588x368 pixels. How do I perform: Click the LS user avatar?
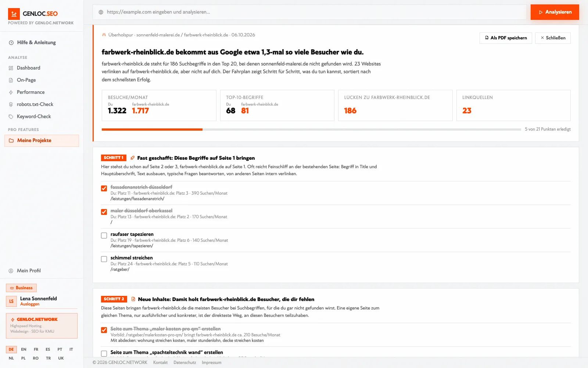pyautogui.click(x=11, y=301)
